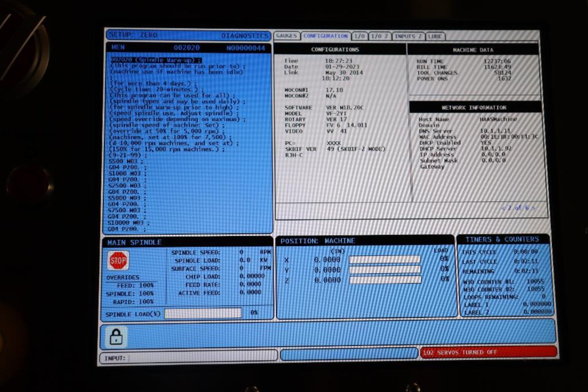This screenshot has width=588, height=392.
Task: Click program line 'S500 M03'
Action: [x=126, y=161]
